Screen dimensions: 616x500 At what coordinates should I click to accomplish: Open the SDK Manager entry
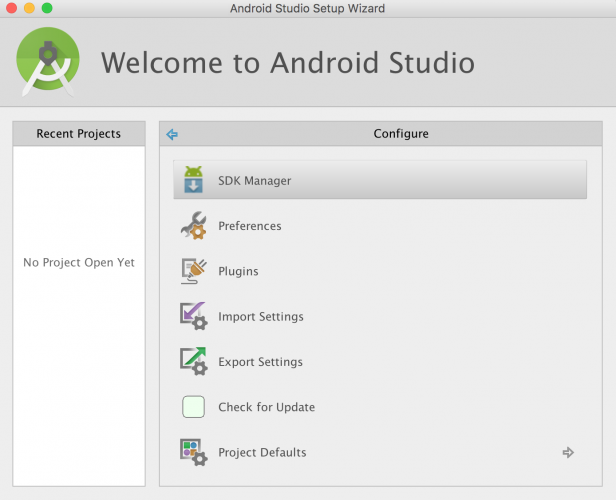(380, 179)
